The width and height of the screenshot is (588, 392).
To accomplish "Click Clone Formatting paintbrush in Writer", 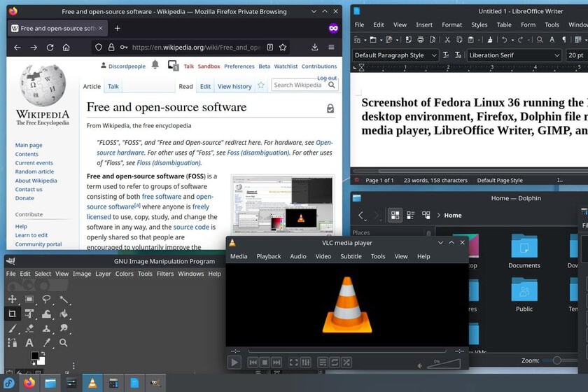I will (490, 39).
